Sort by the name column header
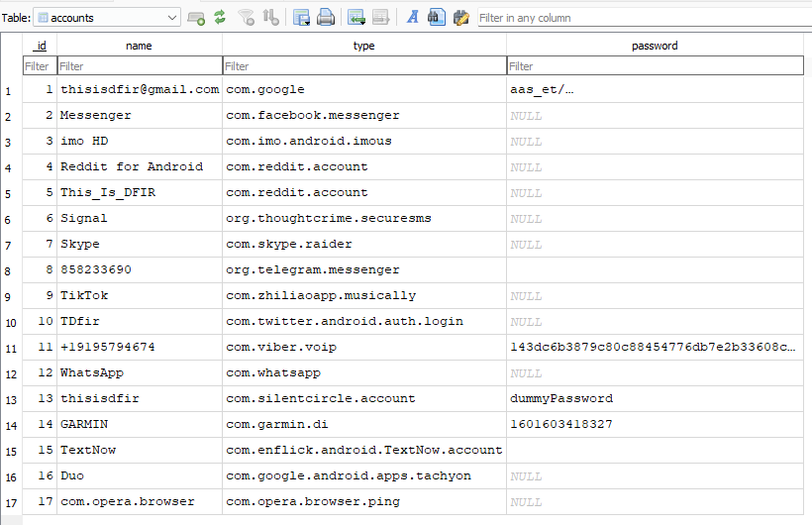The height and width of the screenshot is (525, 812). click(140, 46)
